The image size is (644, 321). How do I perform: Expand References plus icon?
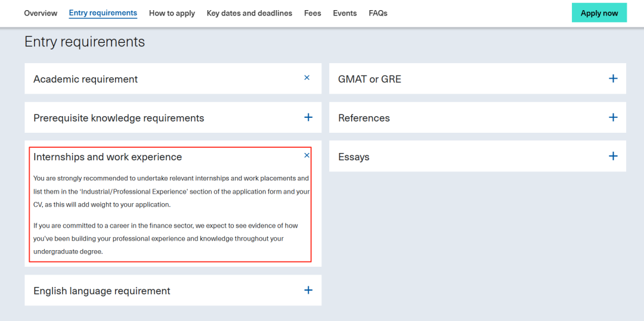point(613,118)
